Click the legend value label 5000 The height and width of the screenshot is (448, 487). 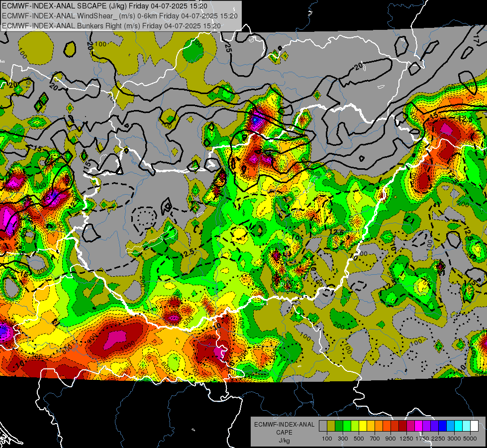[x=470, y=439]
